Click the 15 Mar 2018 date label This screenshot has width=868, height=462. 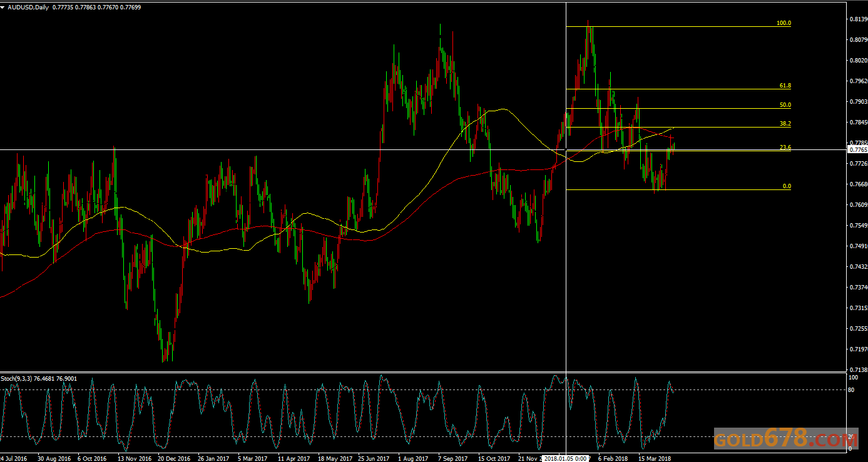pyautogui.click(x=654, y=458)
